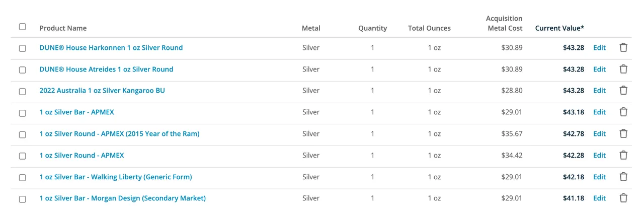This screenshot has width=644, height=218.
Task: Click trash icon for 1 oz Silver Round - APMEX
Action: click(623, 156)
